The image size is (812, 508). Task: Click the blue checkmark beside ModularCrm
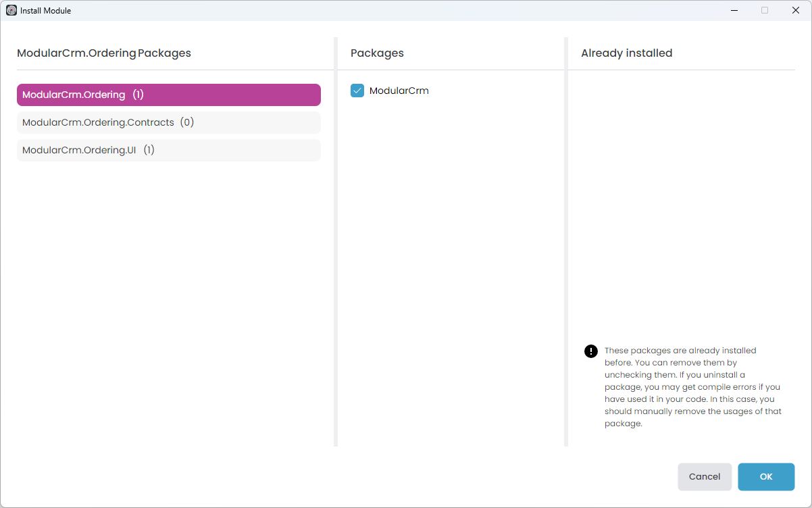click(357, 90)
